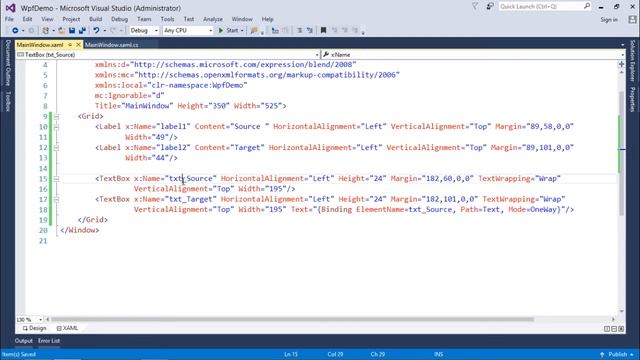The image size is (640, 360).
Task: Click the vertical split pane icon
Action: 607,329
